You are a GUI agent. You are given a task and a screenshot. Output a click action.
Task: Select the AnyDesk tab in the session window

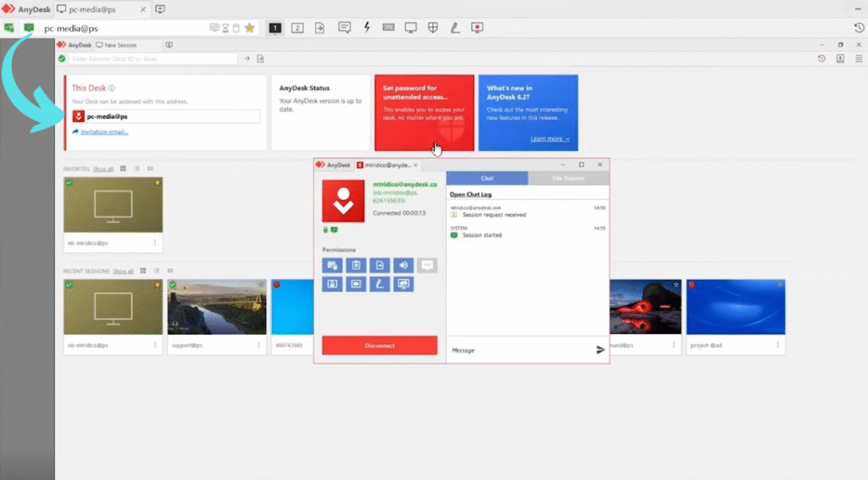pos(333,165)
